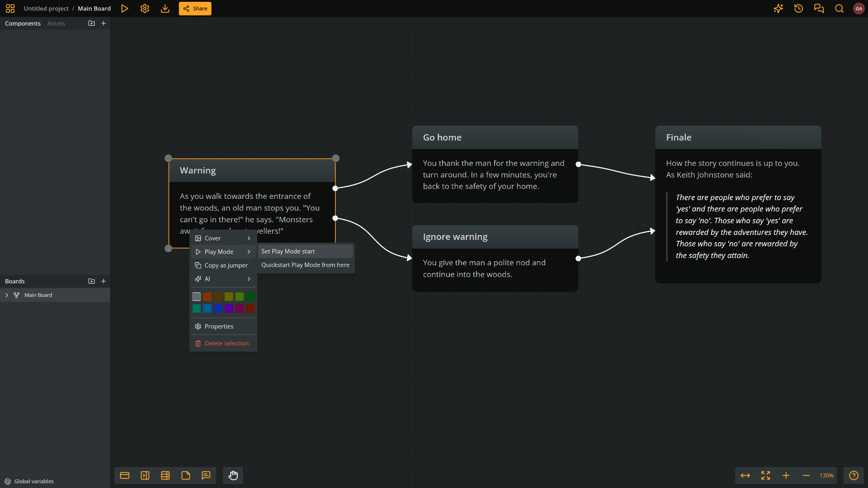The image size is (868, 488).
Task: Open the help question mark button
Action: 854,475
